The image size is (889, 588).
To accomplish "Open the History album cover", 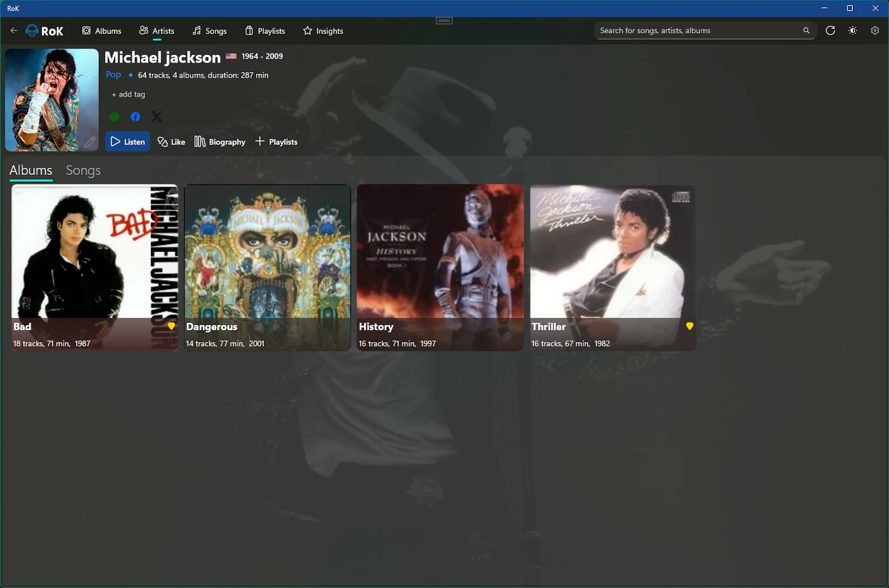I will coord(440,268).
